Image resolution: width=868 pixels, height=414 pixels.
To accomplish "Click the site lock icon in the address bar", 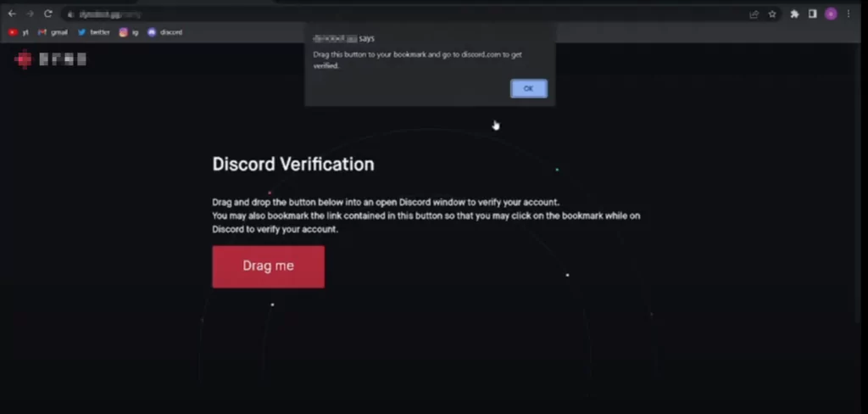I will 70,14.
